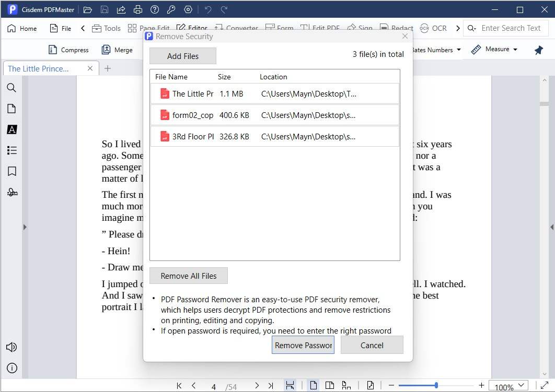
Task: Go to the previous page
Action: tap(193, 386)
